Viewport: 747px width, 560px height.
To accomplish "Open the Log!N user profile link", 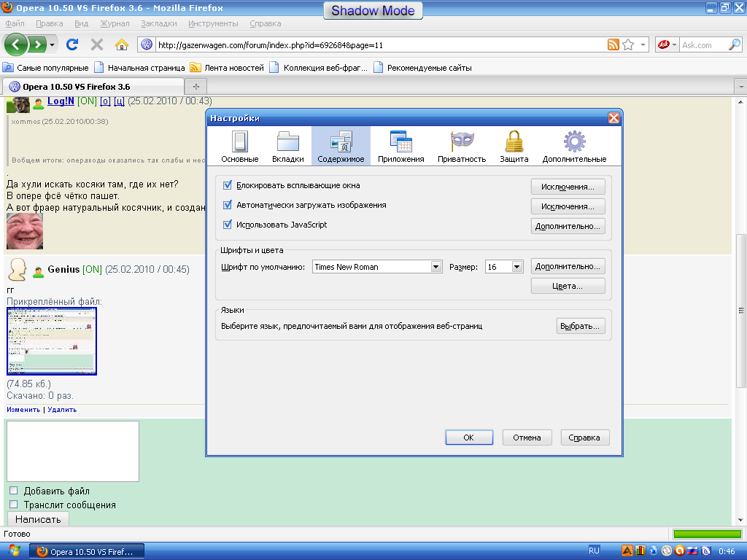I will 61,101.
